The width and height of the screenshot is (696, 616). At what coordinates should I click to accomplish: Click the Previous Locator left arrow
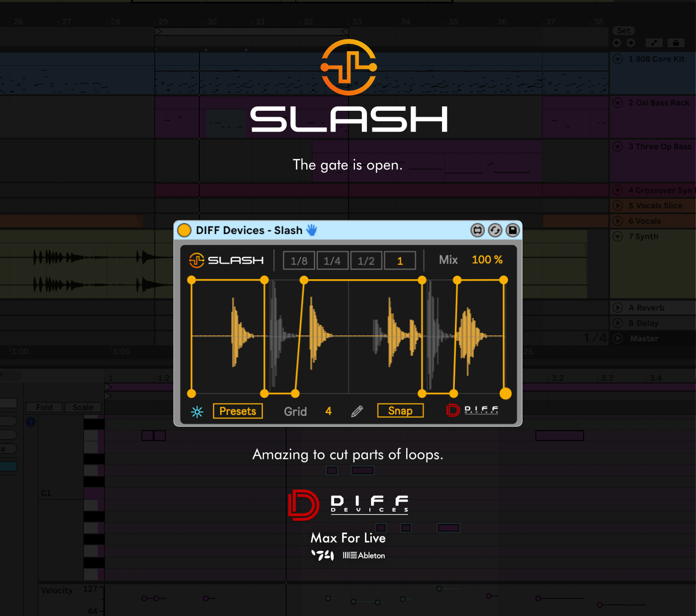click(x=617, y=43)
